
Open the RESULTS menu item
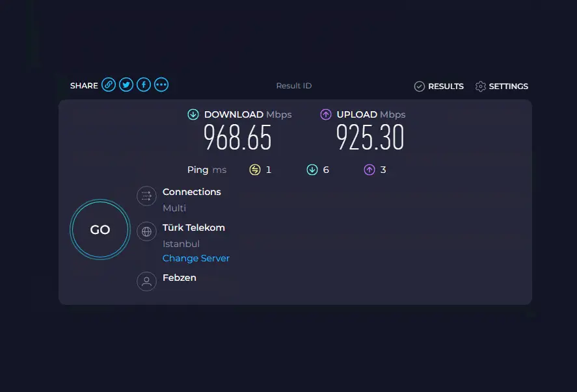(446, 86)
